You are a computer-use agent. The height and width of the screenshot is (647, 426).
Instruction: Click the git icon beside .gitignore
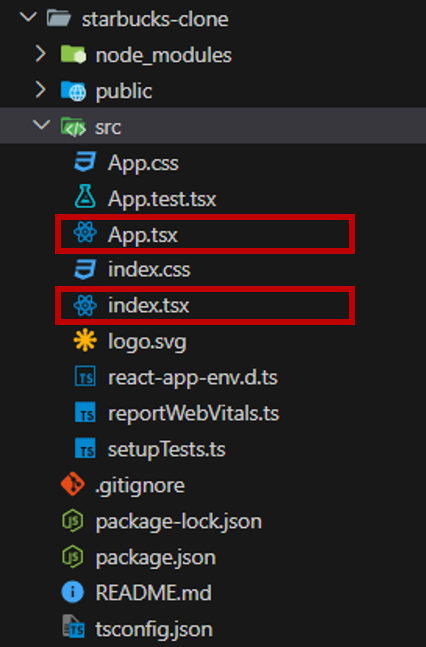[x=73, y=484]
